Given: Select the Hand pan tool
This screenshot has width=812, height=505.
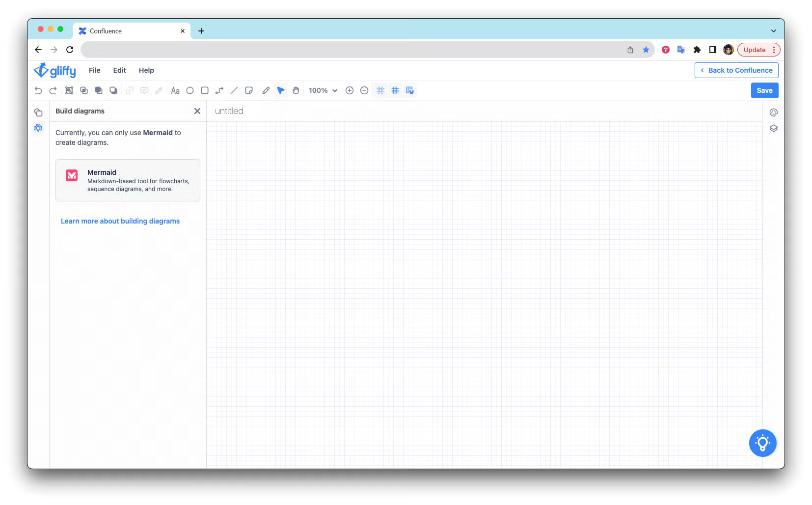Looking at the screenshot, I should pyautogui.click(x=296, y=90).
